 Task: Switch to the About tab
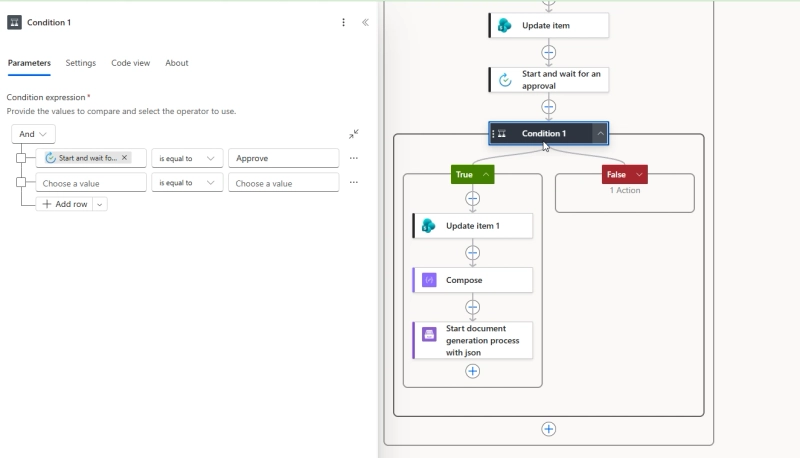click(177, 63)
